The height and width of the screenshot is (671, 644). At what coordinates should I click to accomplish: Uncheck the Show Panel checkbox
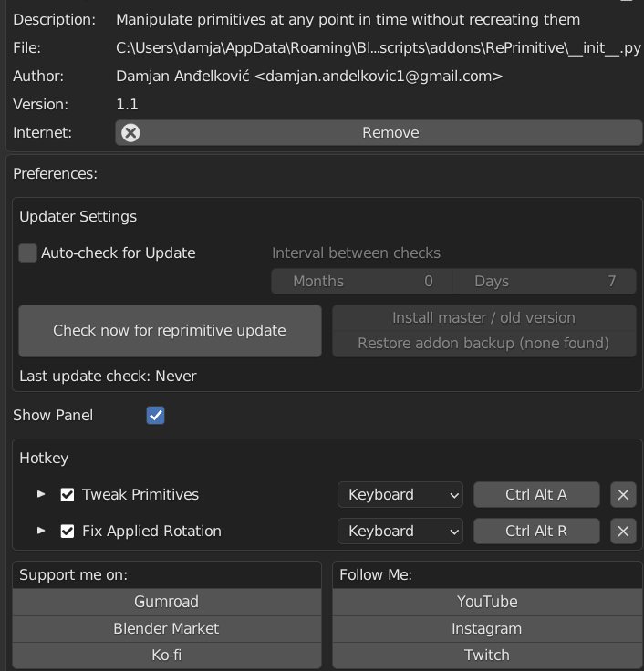pos(156,416)
